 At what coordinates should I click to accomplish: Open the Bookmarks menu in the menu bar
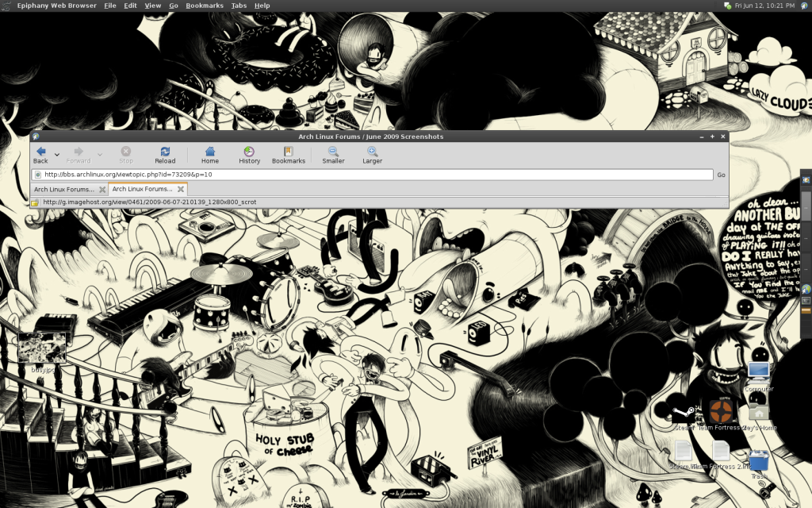tap(205, 6)
